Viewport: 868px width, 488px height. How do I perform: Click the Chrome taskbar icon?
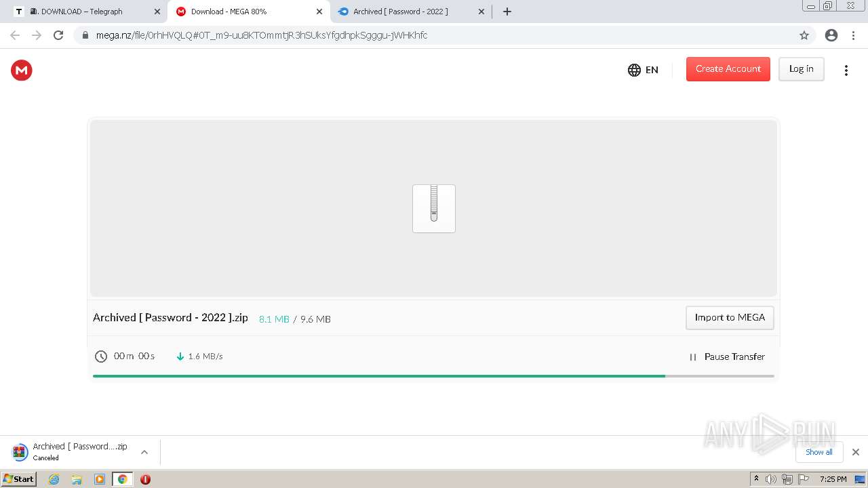(x=123, y=479)
